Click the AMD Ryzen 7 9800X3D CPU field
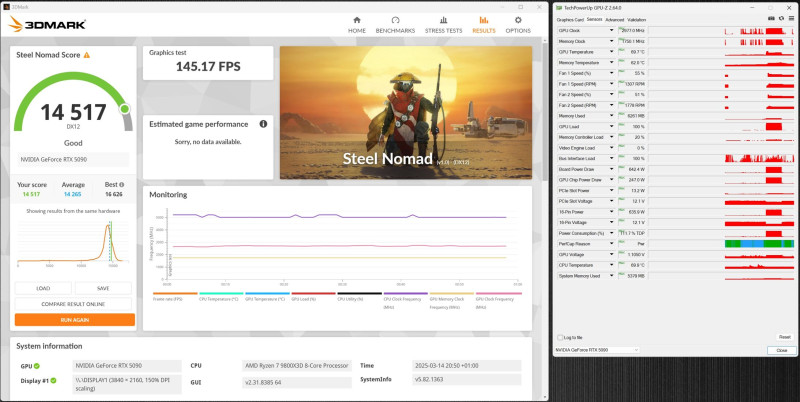 click(x=296, y=366)
